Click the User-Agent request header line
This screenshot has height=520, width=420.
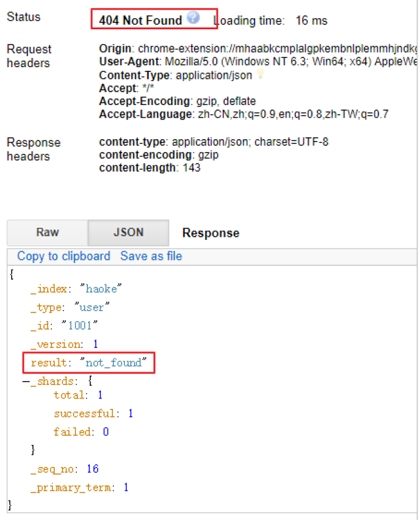tap(256, 62)
